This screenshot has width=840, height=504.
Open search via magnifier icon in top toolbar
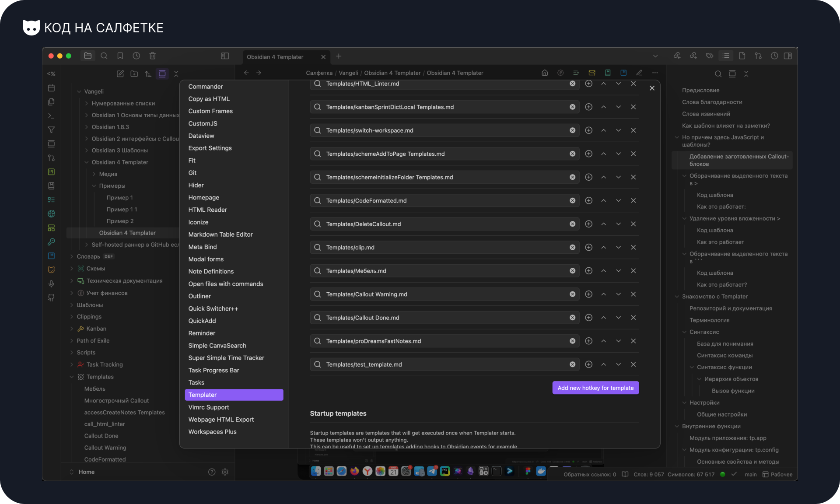click(104, 56)
